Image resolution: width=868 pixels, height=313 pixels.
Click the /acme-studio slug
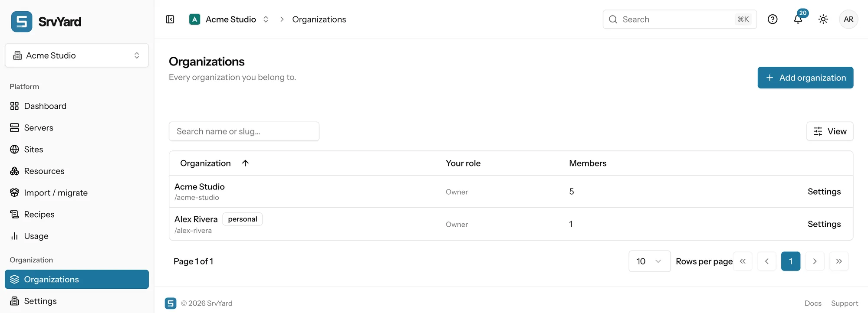(x=197, y=198)
